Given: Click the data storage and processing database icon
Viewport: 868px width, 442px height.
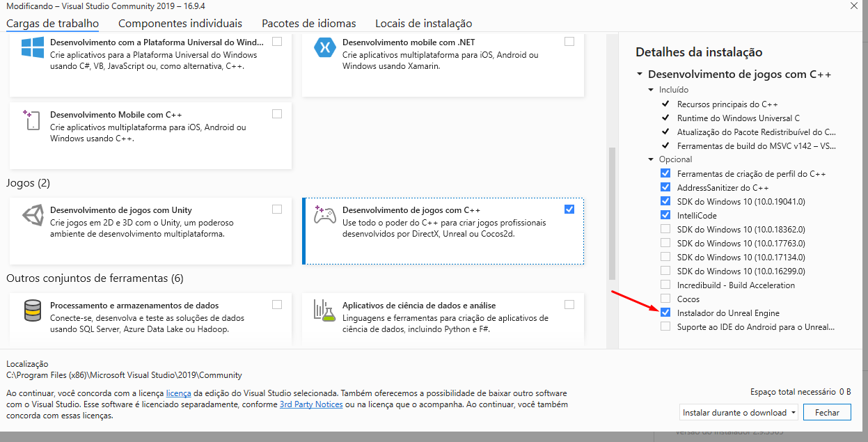Looking at the screenshot, I should (x=33, y=310).
